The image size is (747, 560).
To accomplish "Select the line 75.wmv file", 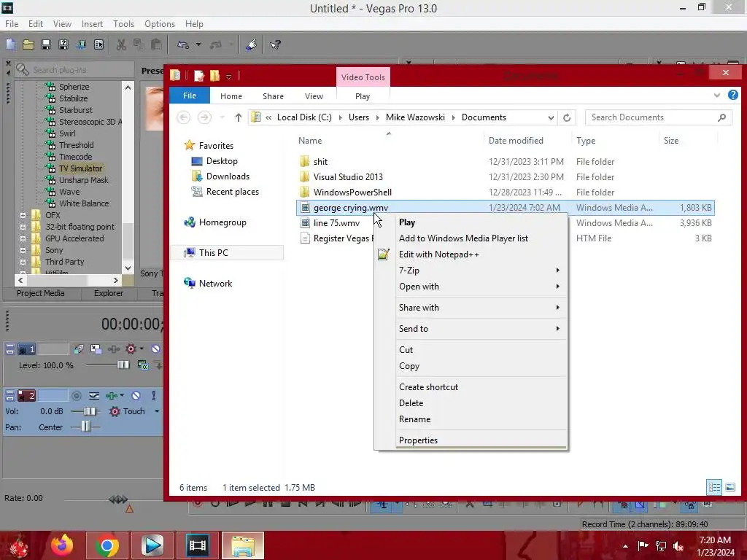I will 336,223.
